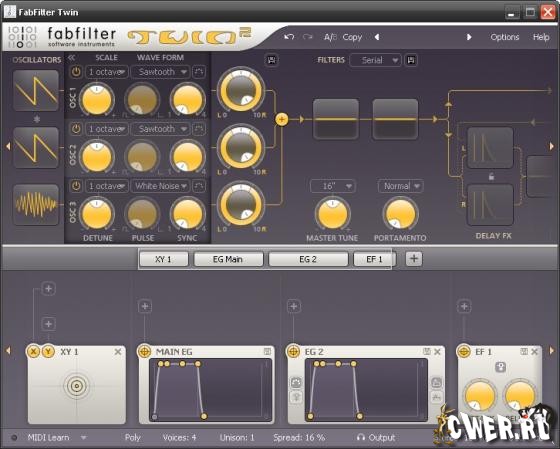This screenshot has height=449, width=560.
Task: Open OSC 1 Sawtooth waveform dropdown
Action: coord(160,72)
